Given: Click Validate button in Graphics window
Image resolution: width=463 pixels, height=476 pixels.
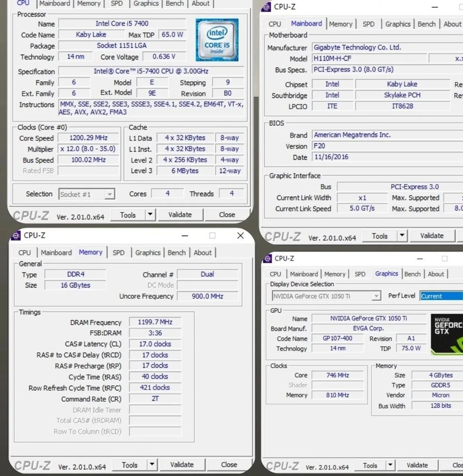Looking at the screenshot, I should [x=417, y=465].
